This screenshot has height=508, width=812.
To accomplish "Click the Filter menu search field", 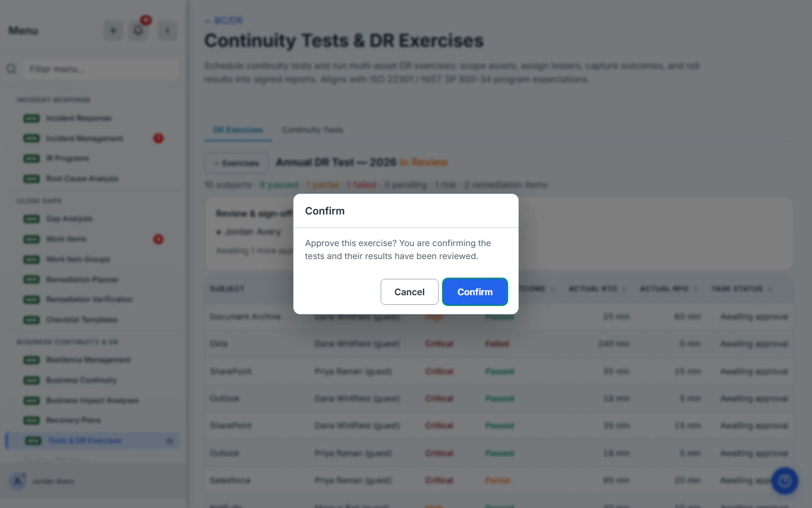I will pyautogui.click(x=103, y=69).
